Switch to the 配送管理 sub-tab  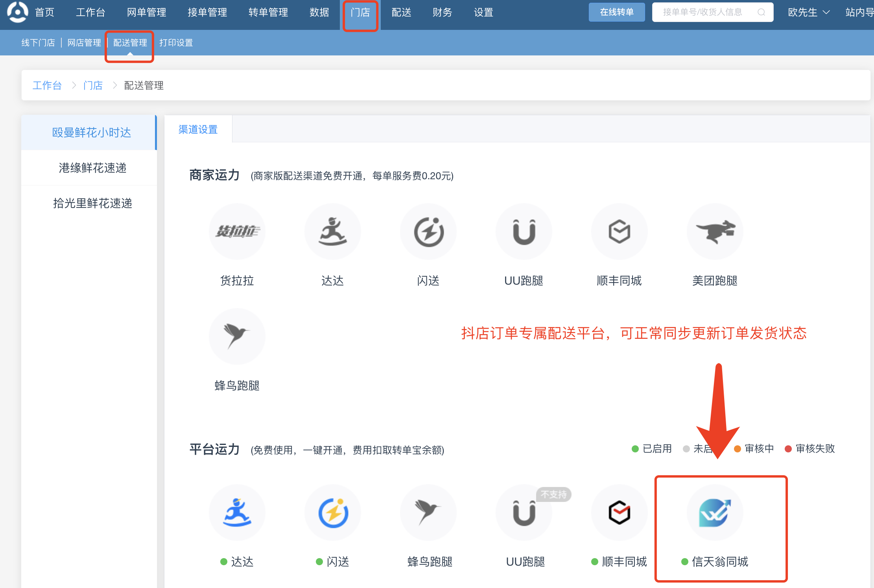[x=130, y=42]
